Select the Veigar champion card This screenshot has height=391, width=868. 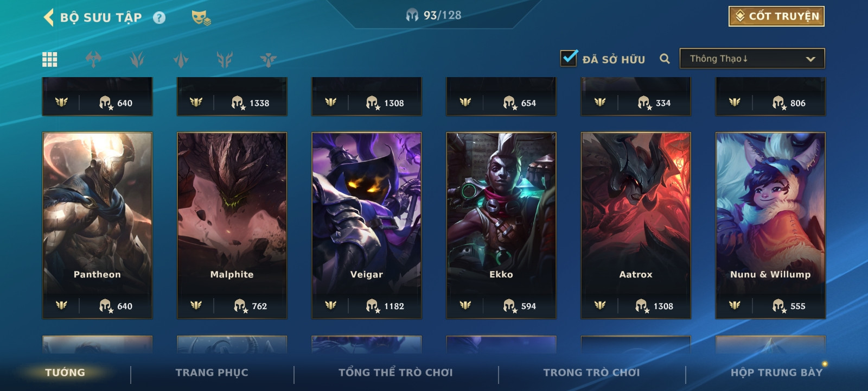pyautogui.click(x=367, y=225)
